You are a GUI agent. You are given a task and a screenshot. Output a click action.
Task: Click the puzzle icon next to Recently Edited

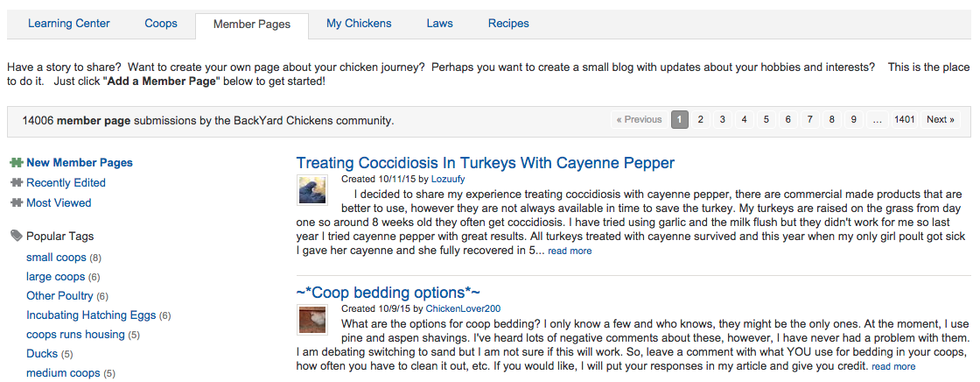pos(16,183)
